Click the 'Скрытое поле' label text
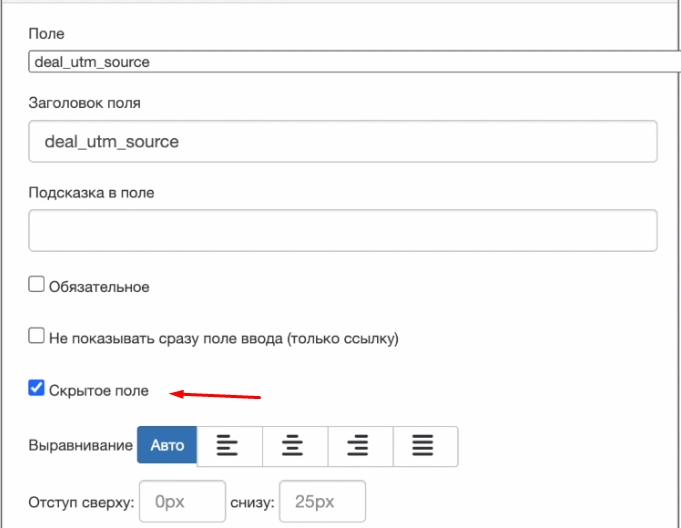Screen dimensions: 681x528 (x=99, y=391)
